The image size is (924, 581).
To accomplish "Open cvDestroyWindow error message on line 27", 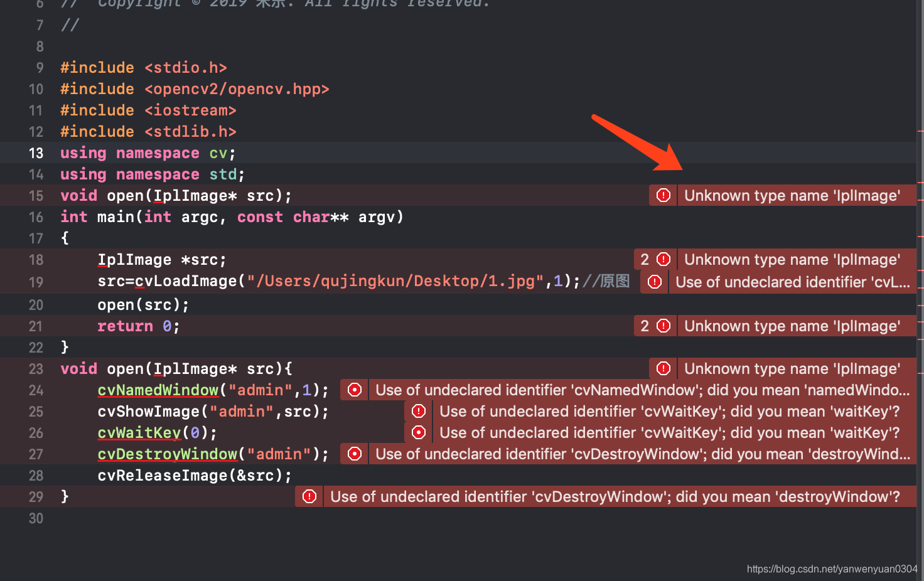I will coord(643,454).
